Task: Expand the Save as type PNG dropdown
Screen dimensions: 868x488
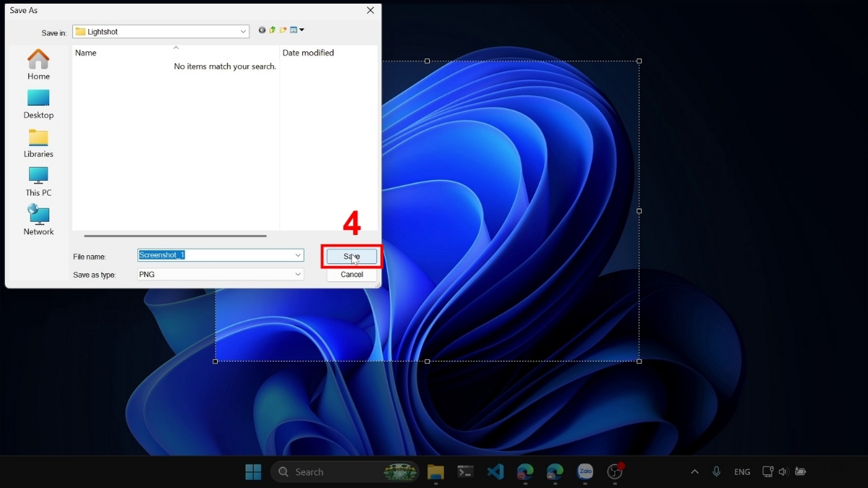Action: click(298, 275)
